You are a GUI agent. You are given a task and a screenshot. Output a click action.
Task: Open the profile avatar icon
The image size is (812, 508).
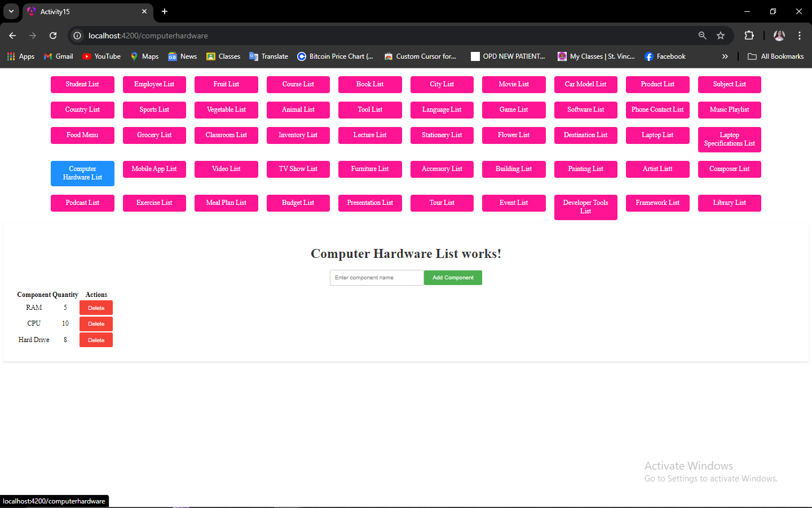point(779,36)
